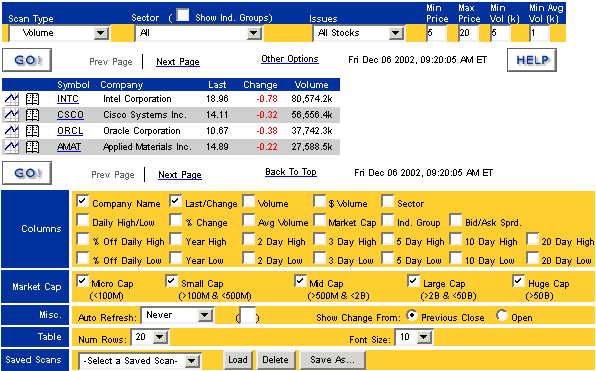Open the Sector dropdown

point(199,33)
